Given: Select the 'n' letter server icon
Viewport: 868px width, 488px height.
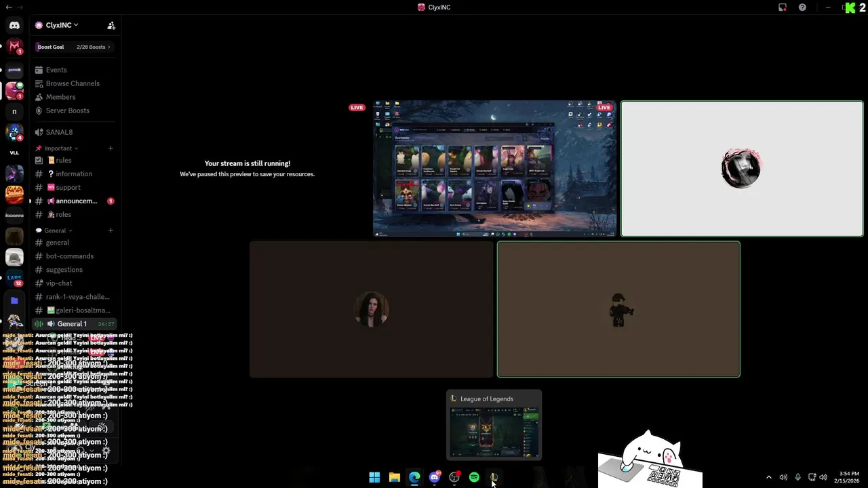Looking at the screenshot, I should pyautogui.click(x=14, y=111).
